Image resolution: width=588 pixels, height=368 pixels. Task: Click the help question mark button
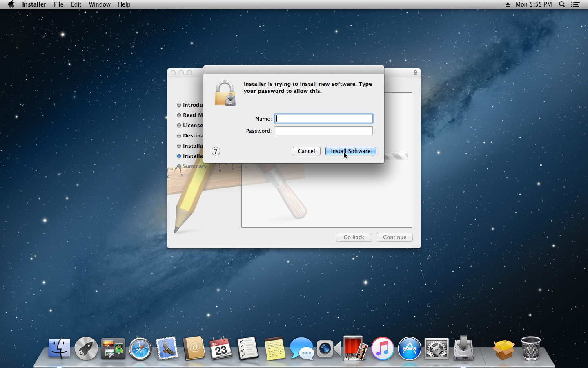coord(216,151)
